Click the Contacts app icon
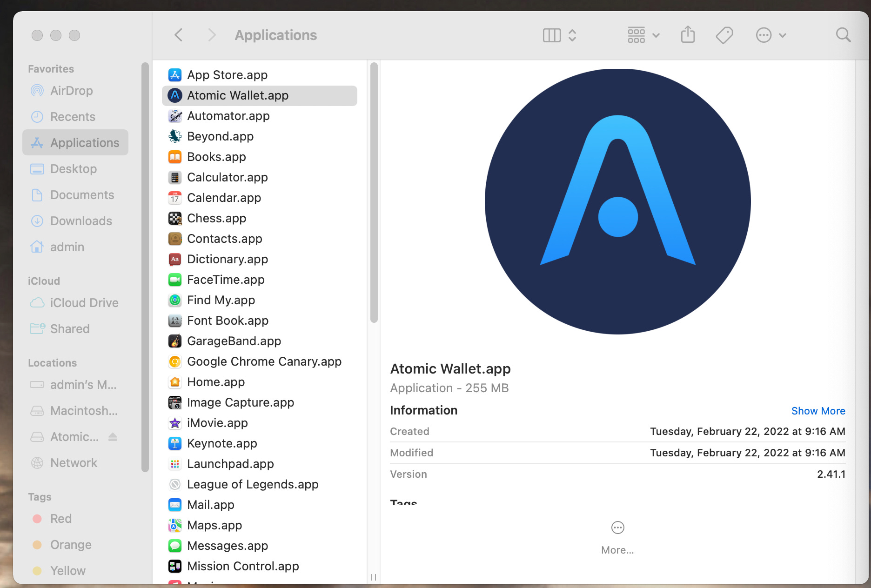This screenshot has width=871, height=588. 175,239
